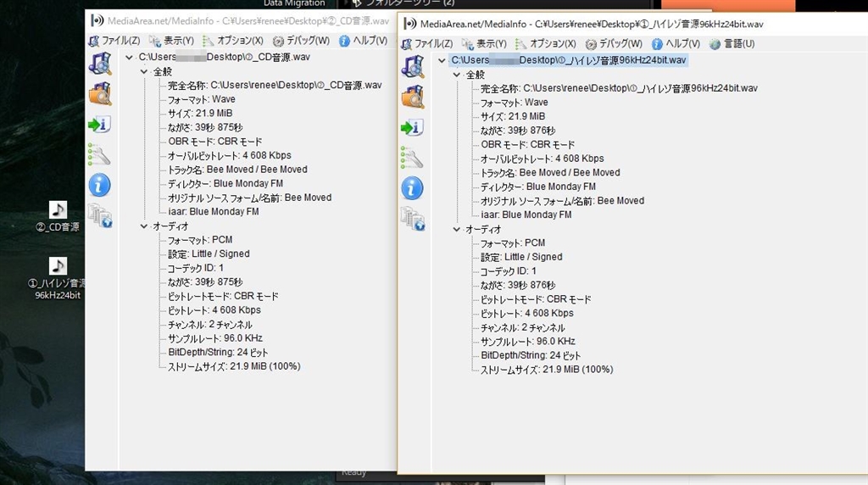868x485 pixels.
Task: Select the オリジナル ソース フォーム row in the right window
Action: (563, 201)
